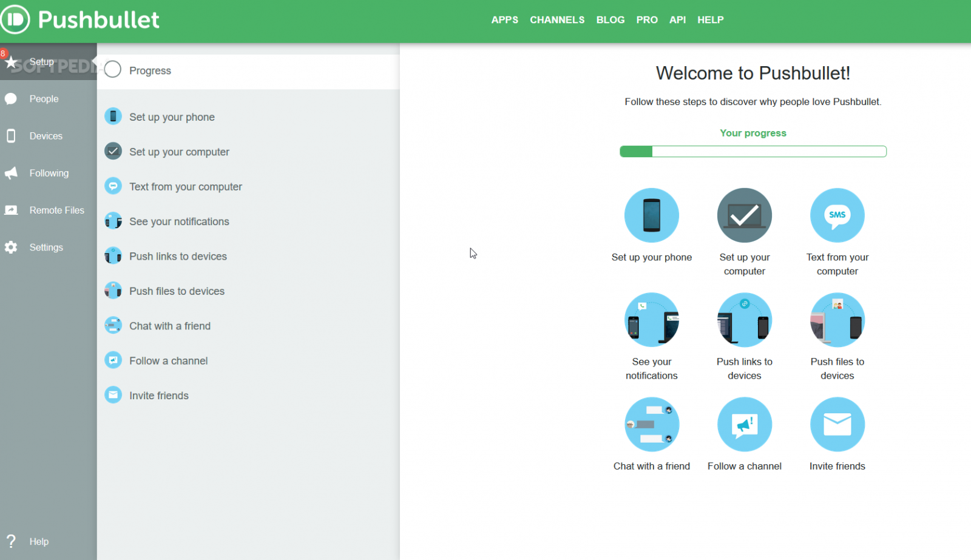Click the Pushbullet wordmark in header

pyautogui.click(x=99, y=20)
